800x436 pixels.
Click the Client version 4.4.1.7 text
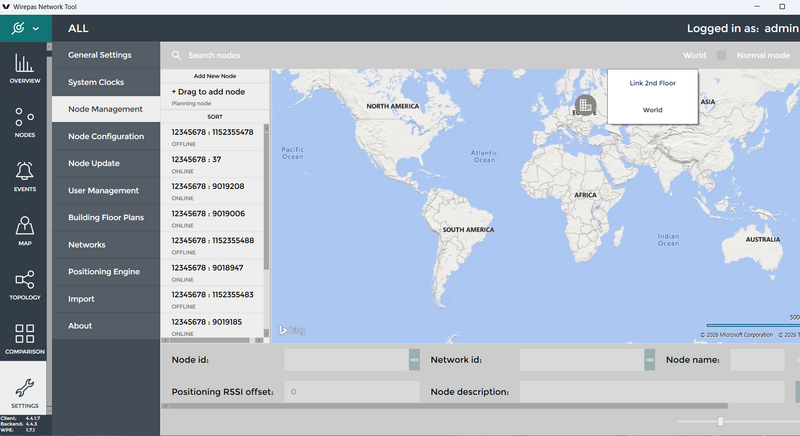[x=20, y=418]
